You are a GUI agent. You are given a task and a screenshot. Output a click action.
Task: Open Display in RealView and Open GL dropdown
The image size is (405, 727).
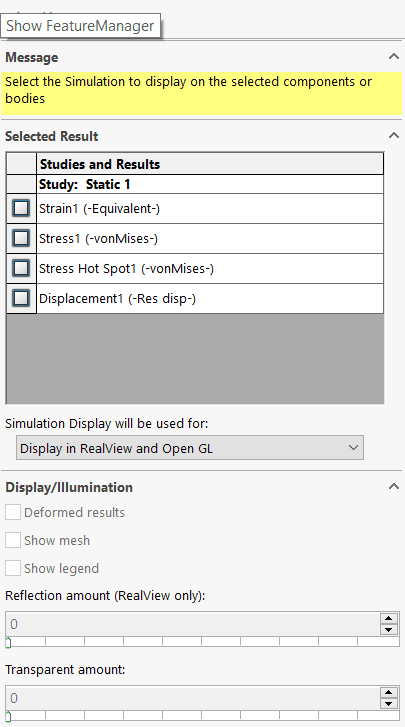pos(190,448)
